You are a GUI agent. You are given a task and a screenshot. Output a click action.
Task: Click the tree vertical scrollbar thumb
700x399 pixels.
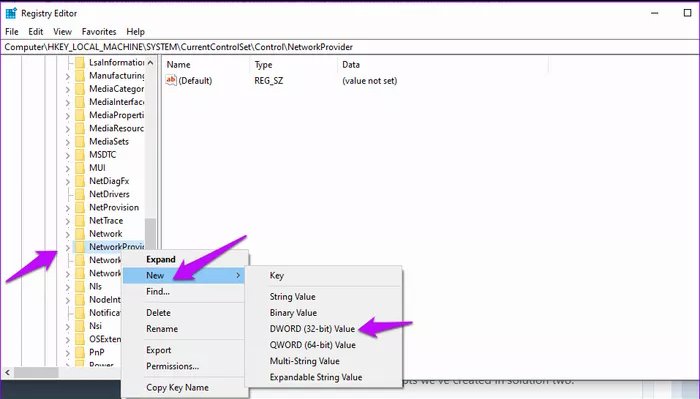pyautogui.click(x=150, y=233)
